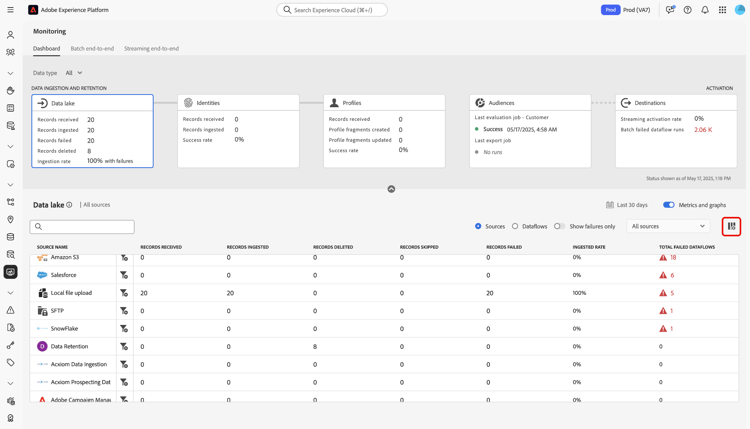750x429 pixels.
Task: Click the Last 30 days date range button
Action: pyautogui.click(x=626, y=205)
